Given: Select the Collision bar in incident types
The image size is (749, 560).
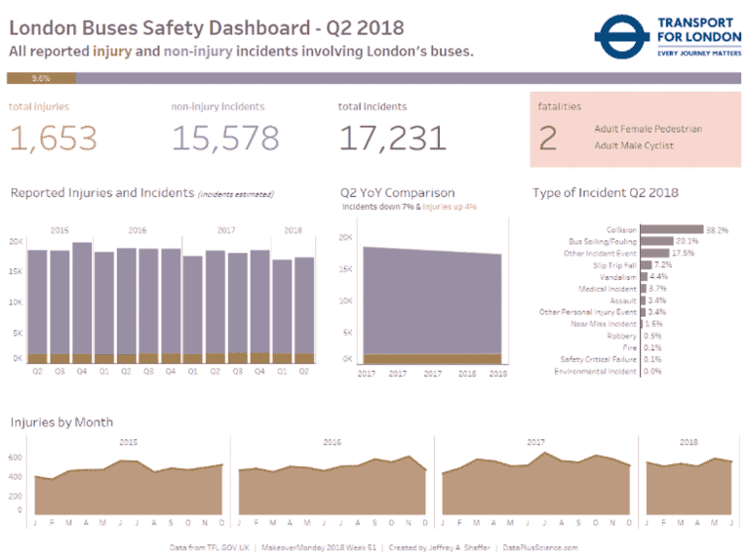Looking at the screenshot, I should 672,229.
